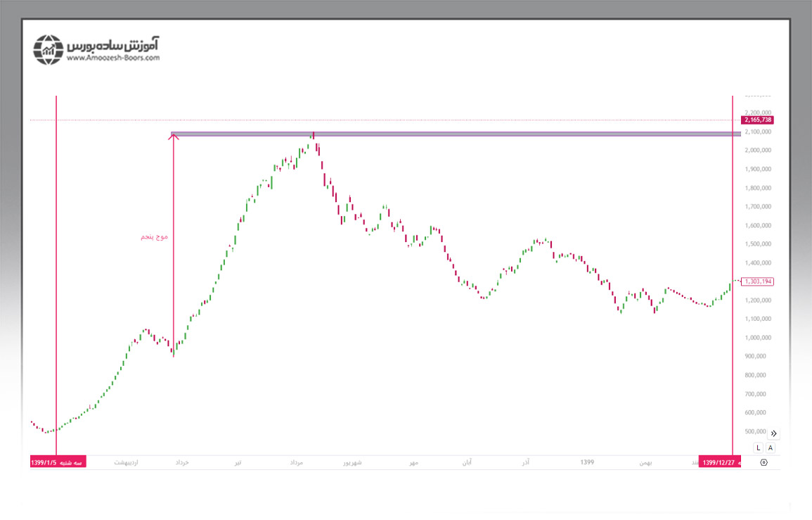Click the arrowhead atop the wave five line
Viewport: 812px width, 520px height.
point(174,137)
